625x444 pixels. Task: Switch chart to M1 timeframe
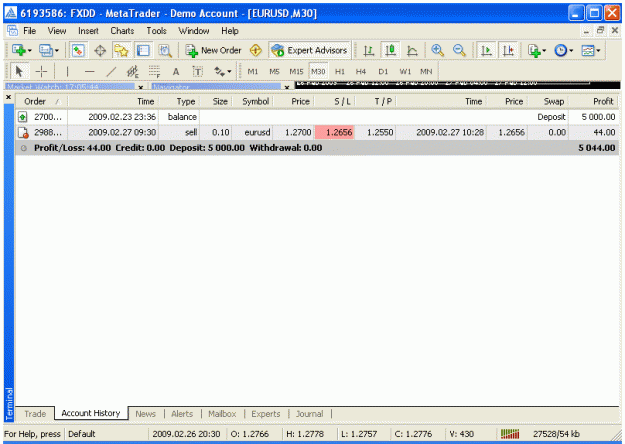253,72
